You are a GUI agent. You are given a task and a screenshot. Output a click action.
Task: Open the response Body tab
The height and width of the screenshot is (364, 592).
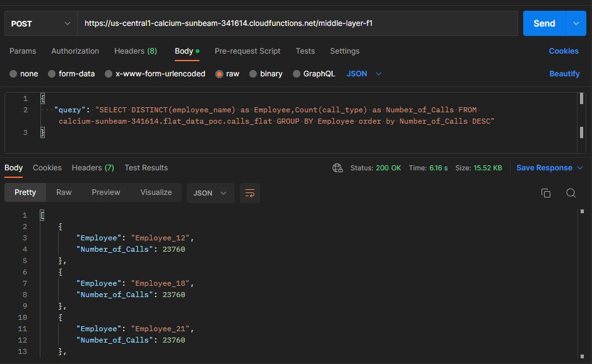click(14, 168)
